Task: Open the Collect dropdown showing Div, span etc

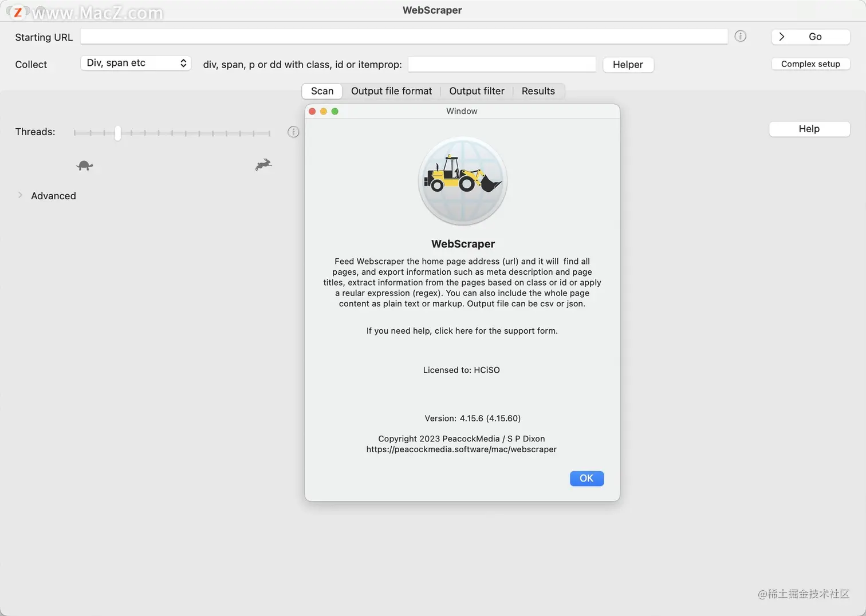Action: click(x=136, y=63)
